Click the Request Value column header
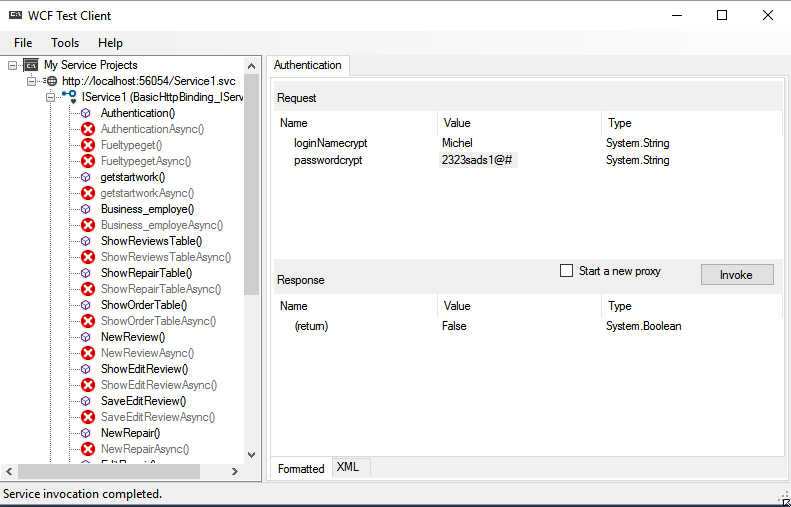This screenshot has width=791, height=507. pyautogui.click(x=520, y=123)
